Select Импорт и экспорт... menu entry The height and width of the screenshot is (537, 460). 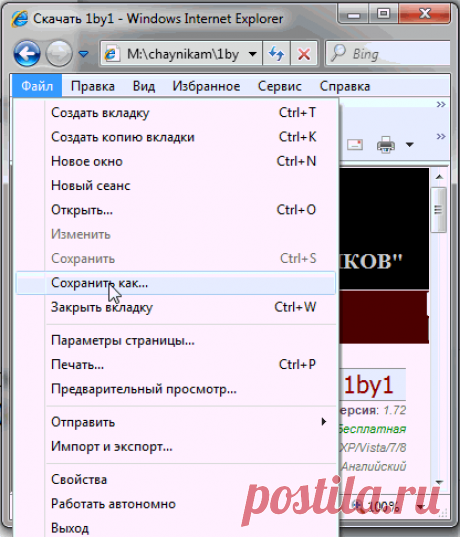click(175, 447)
